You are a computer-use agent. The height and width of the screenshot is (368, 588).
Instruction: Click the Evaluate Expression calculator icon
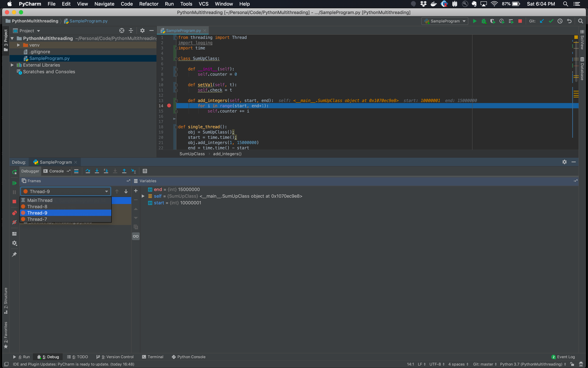pos(145,171)
